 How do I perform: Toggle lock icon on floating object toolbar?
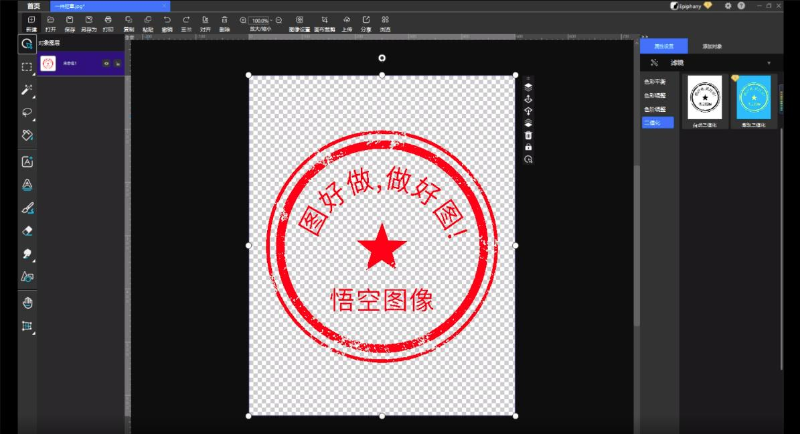click(528, 147)
